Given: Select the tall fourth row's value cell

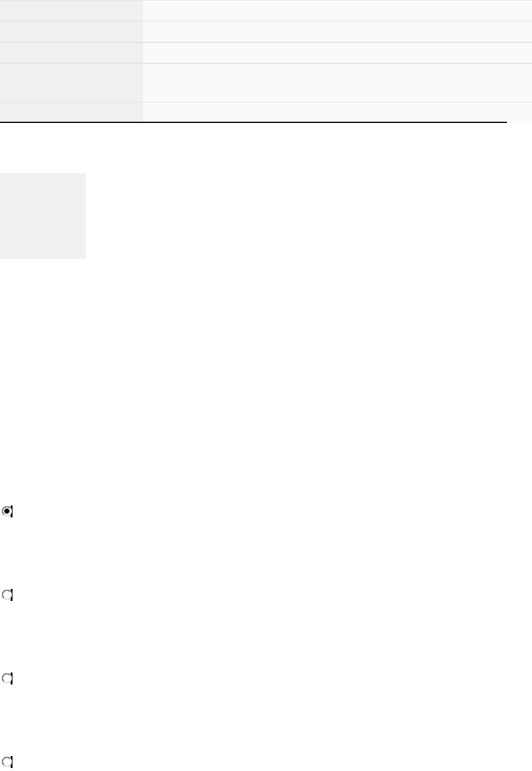Looking at the screenshot, I should pos(337,83).
